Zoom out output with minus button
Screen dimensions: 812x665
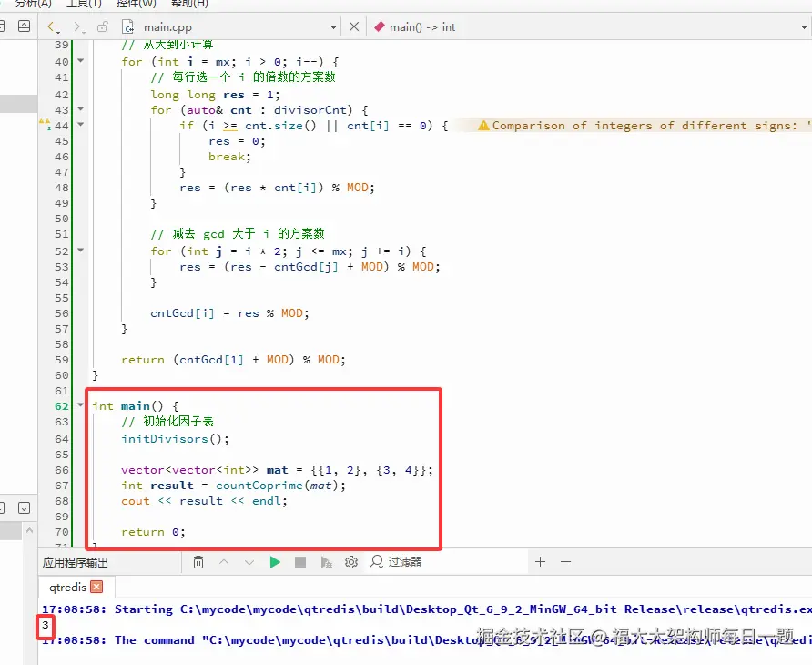click(x=565, y=561)
